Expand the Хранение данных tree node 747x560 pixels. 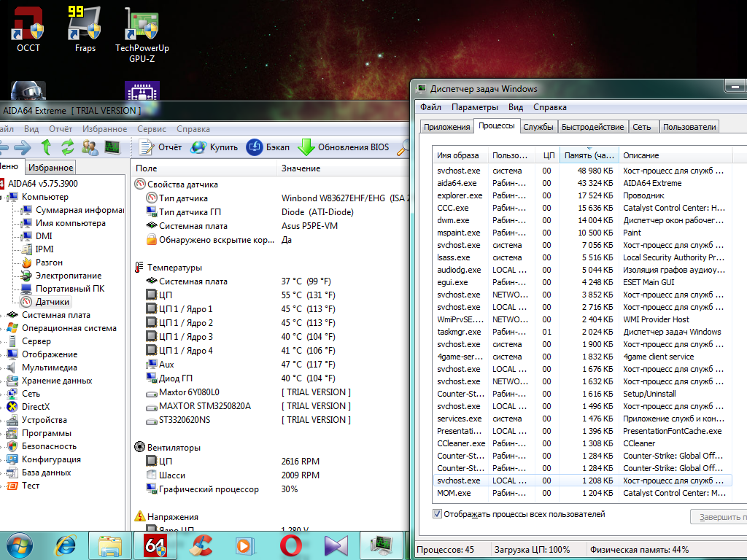pyautogui.click(x=1, y=381)
